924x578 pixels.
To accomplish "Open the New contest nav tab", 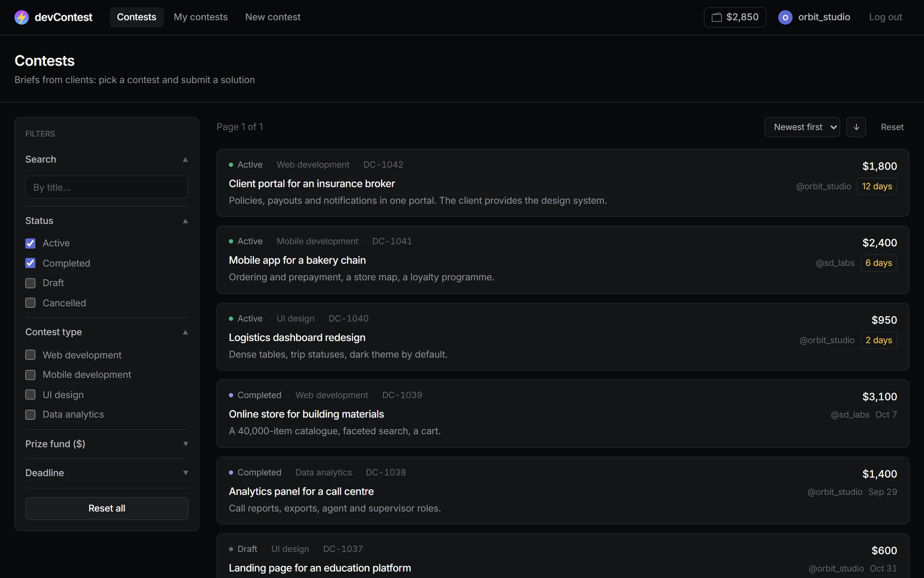I will [273, 17].
